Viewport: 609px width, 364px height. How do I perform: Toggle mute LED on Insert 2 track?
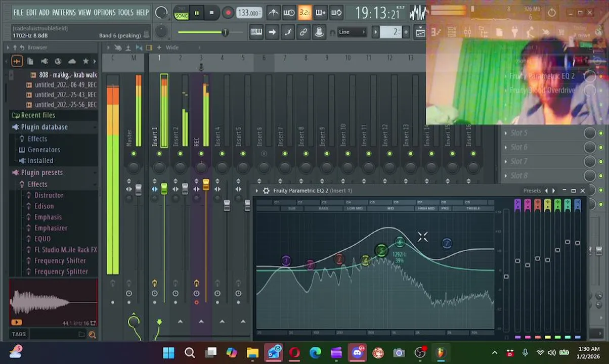click(180, 154)
